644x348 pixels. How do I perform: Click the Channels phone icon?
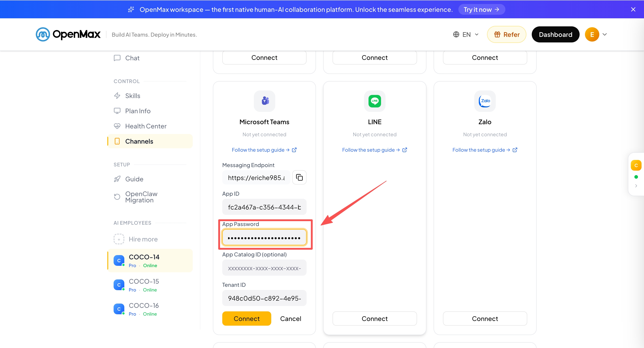pos(117,141)
